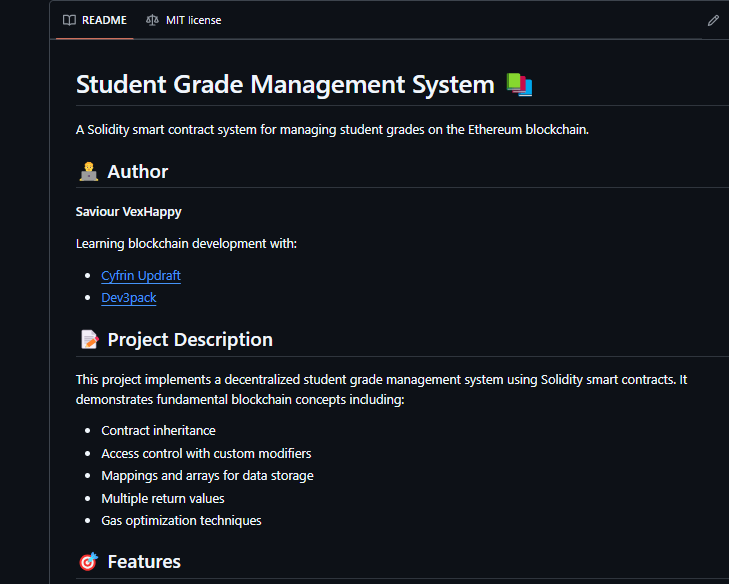Select the name Saviour VexHappy
The width and height of the screenshot is (729, 584).
pos(129,212)
